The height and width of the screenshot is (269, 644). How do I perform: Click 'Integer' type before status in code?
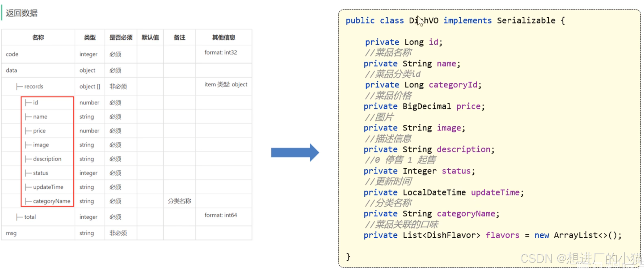coord(420,171)
